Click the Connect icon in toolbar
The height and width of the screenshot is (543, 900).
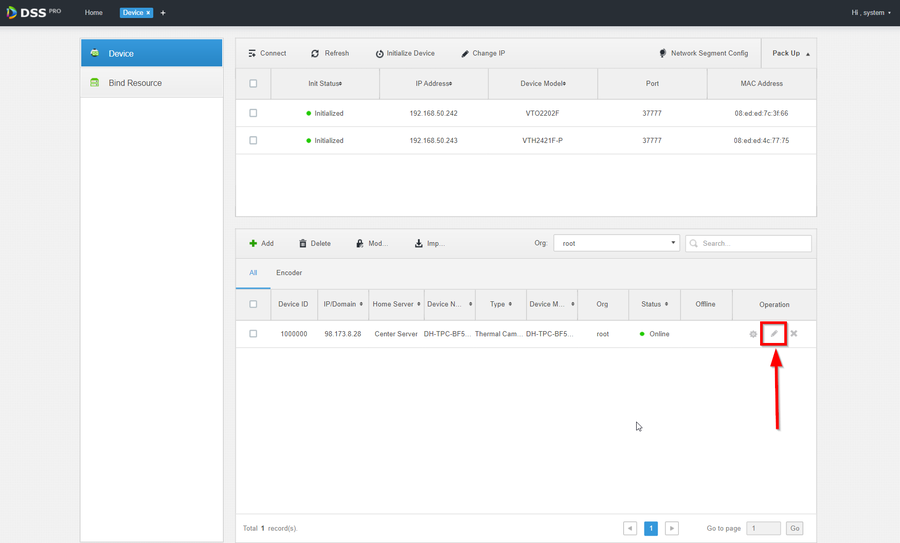pyautogui.click(x=253, y=53)
